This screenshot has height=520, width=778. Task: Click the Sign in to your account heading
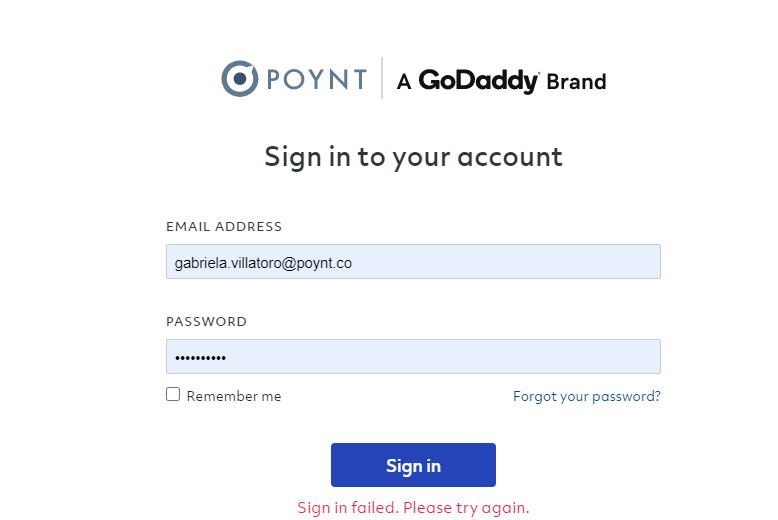(413, 157)
